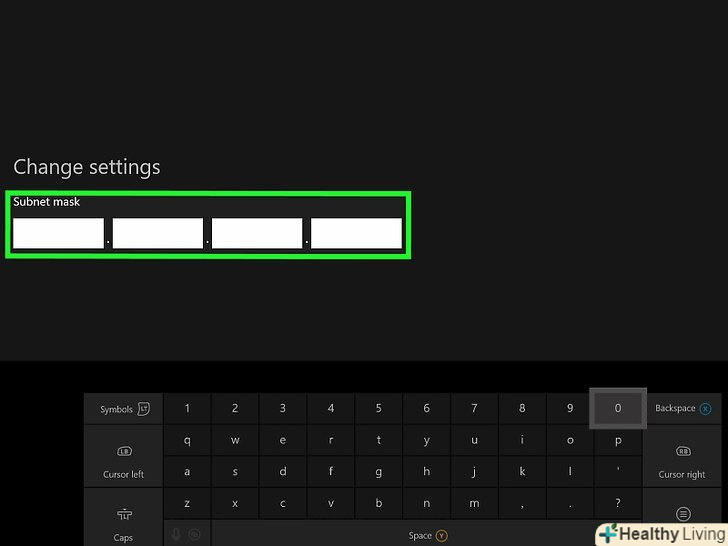Choose the letter l key
The width and height of the screenshot is (728, 546).
click(570, 472)
